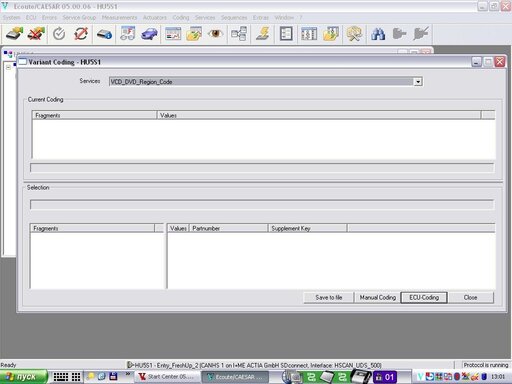Click the system tray clock 13:01
The image size is (512, 384).
(498, 377)
